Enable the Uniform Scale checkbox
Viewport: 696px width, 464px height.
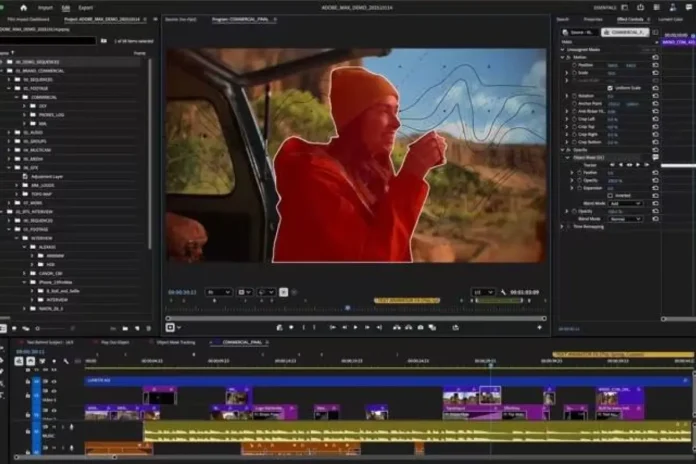click(x=610, y=88)
